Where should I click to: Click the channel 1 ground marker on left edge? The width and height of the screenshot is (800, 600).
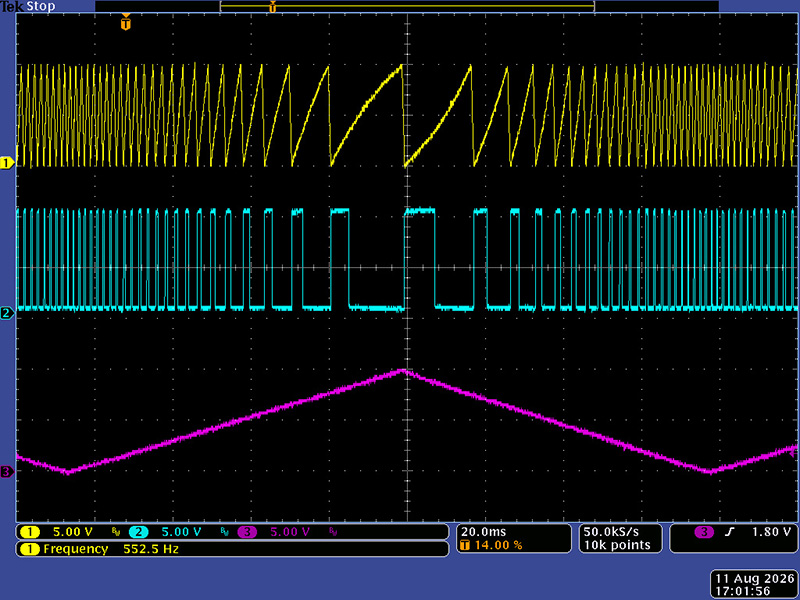7,163
